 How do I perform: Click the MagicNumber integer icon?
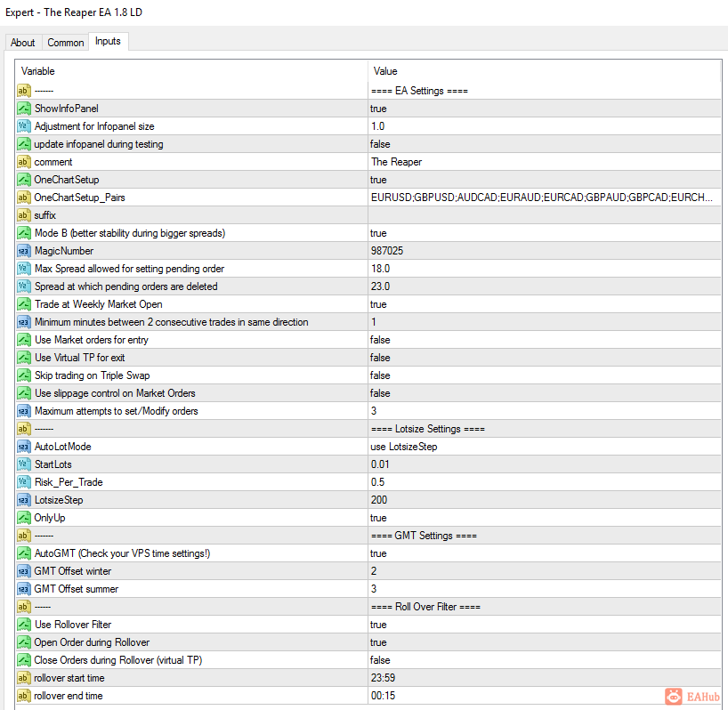pos(24,251)
